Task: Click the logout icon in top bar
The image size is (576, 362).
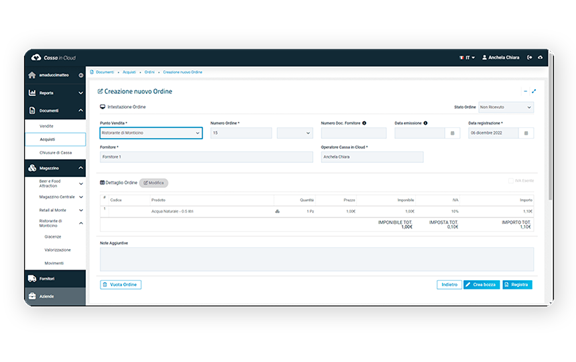Action: [x=529, y=57]
